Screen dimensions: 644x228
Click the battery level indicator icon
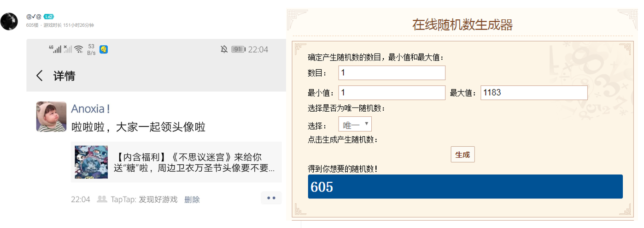click(x=238, y=49)
